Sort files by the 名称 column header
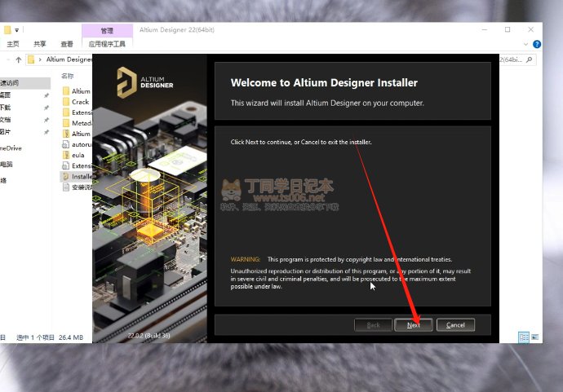The height and width of the screenshot is (392, 563). (68, 76)
